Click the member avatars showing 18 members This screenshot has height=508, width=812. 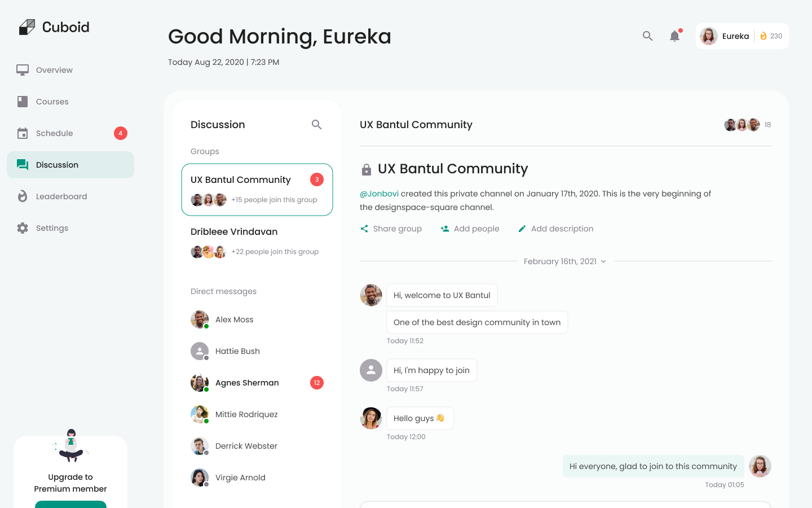tap(742, 125)
